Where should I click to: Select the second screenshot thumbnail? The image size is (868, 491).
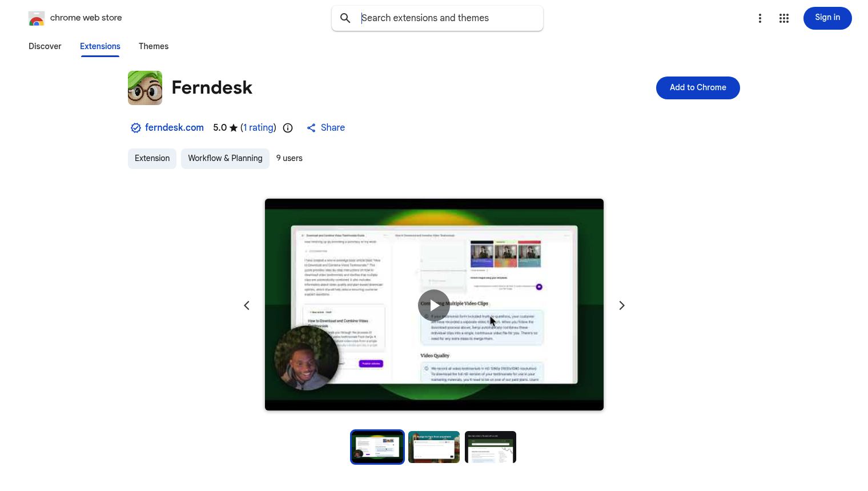[434, 447]
